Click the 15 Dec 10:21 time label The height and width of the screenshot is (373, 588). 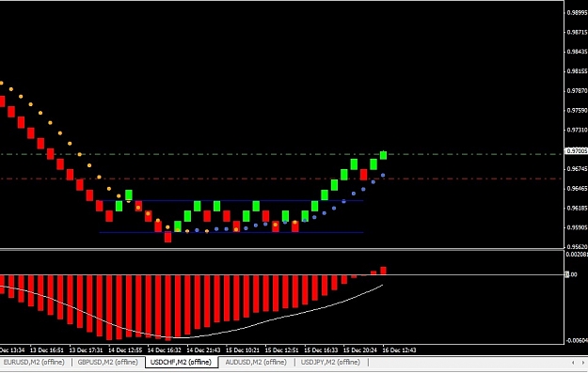[243, 350]
